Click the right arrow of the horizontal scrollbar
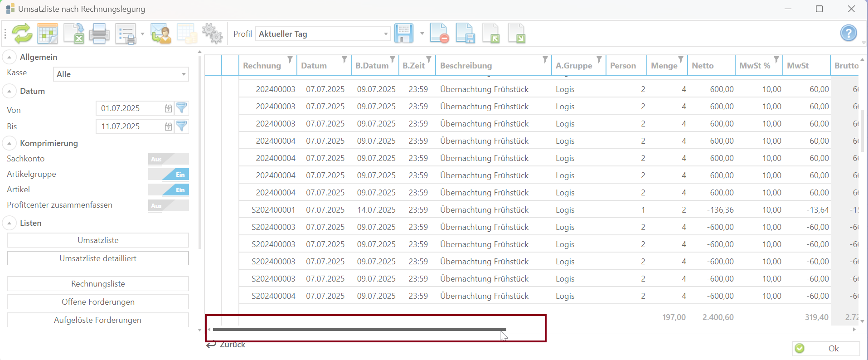The width and height of the screenshot is (868, 360). (854, 330)
